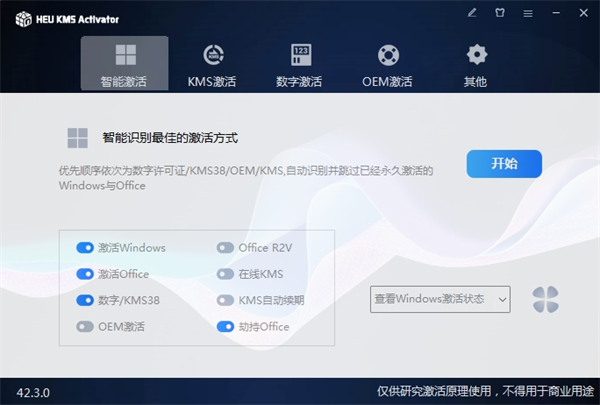Open the hamburger menu icon
Screen dimensions: 600x405
tap(528, 13)
